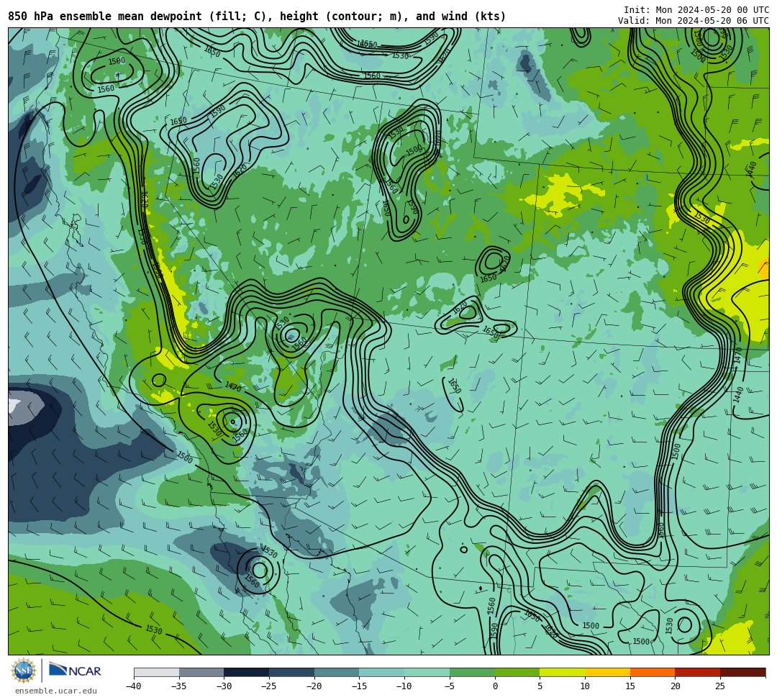Click the -25 to -20 dark blue swatch

pyautogui.click(x=291, y=672)
